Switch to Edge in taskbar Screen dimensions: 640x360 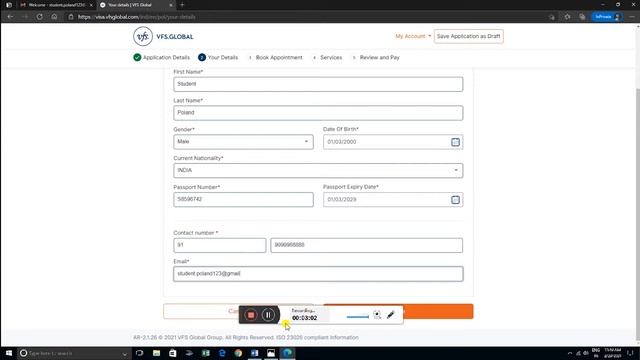point(287,353)
